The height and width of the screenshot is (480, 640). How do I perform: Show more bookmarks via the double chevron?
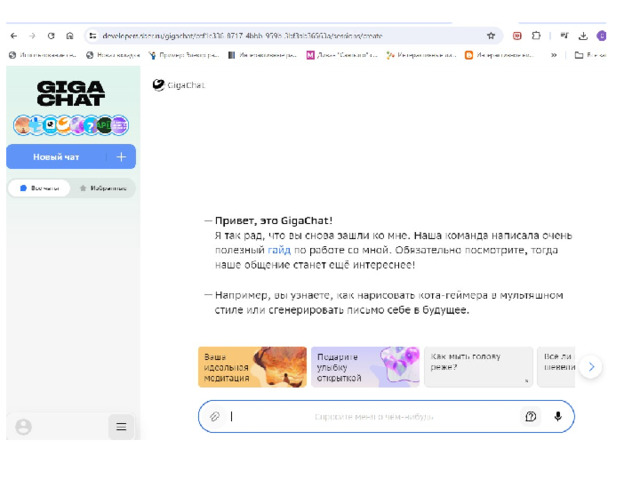pos(554,55)
